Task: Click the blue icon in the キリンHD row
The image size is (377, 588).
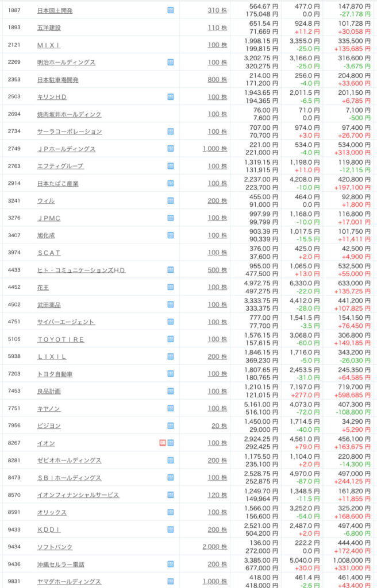Action: [171, 96]
